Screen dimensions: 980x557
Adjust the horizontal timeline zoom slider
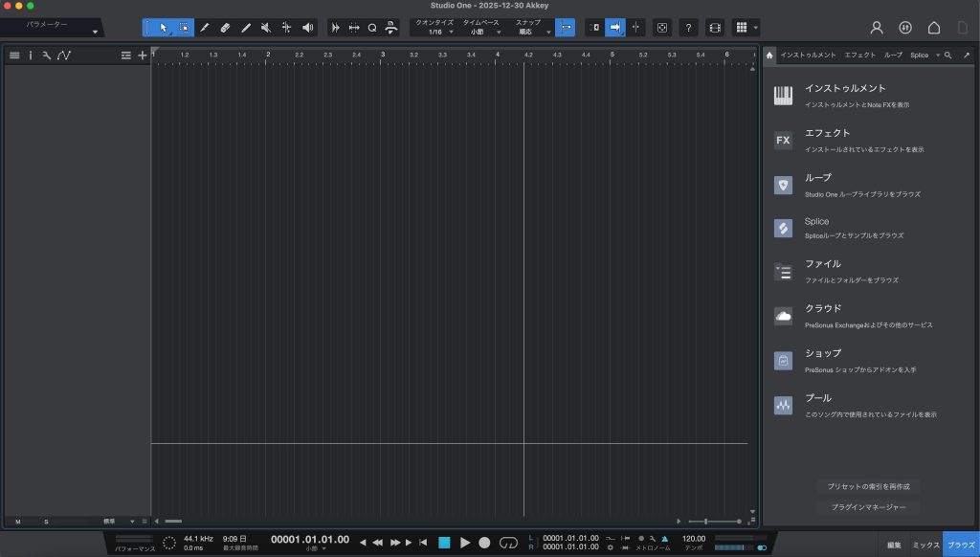click(x=708, y=521)
